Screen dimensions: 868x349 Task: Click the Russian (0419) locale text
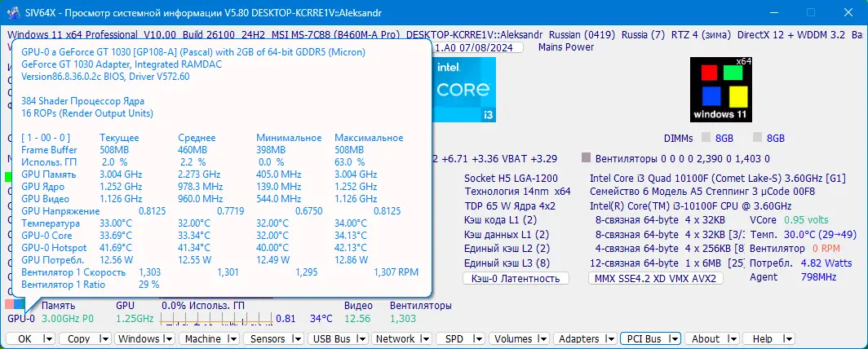(x=582, y=35)
